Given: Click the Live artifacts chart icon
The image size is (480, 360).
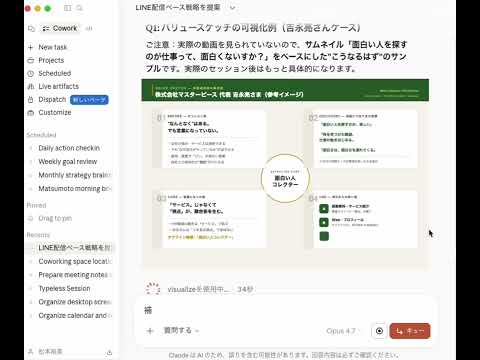Looking at the screenshot, I should point(31,87).
